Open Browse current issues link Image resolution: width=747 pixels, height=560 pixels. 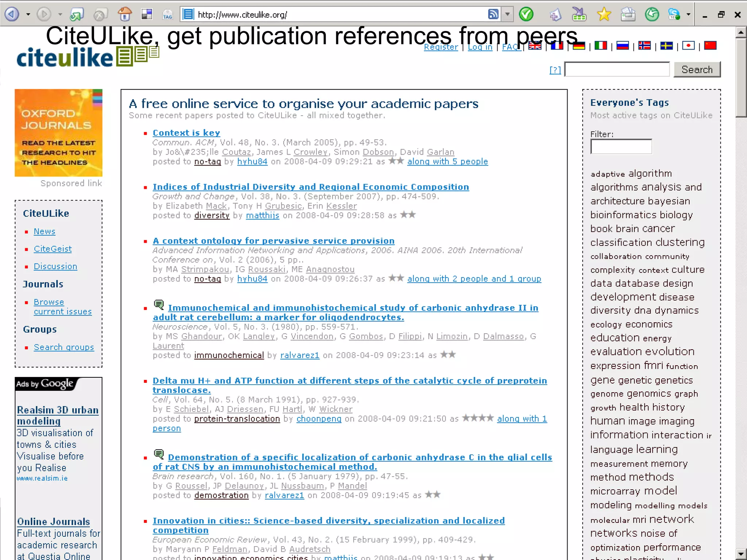[x=63, y=307]
